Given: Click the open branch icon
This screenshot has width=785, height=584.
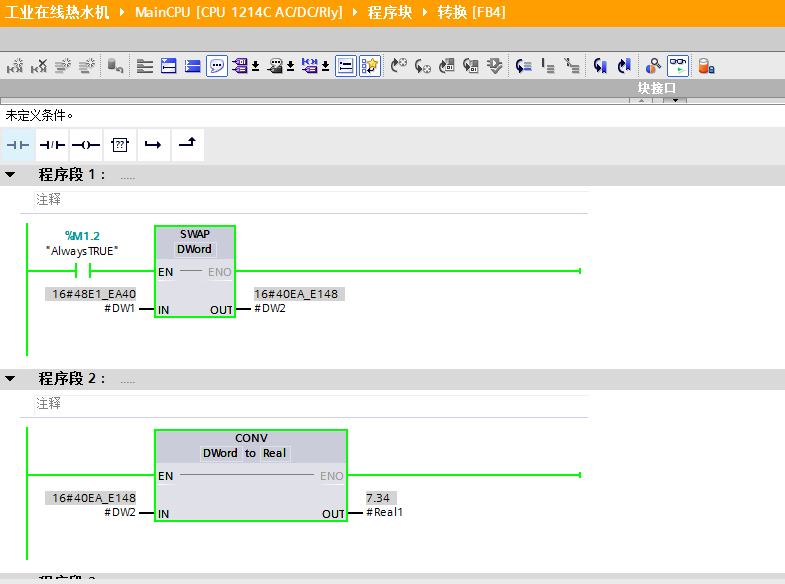Looking at the screenshot, I should pyautogui.click(x=153, y=145).
